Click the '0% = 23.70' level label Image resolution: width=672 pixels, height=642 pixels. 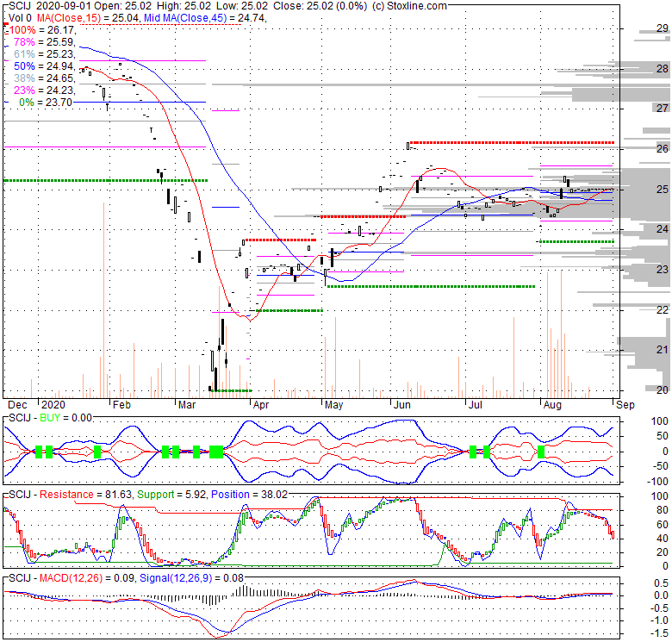click(x=46, y=102)
